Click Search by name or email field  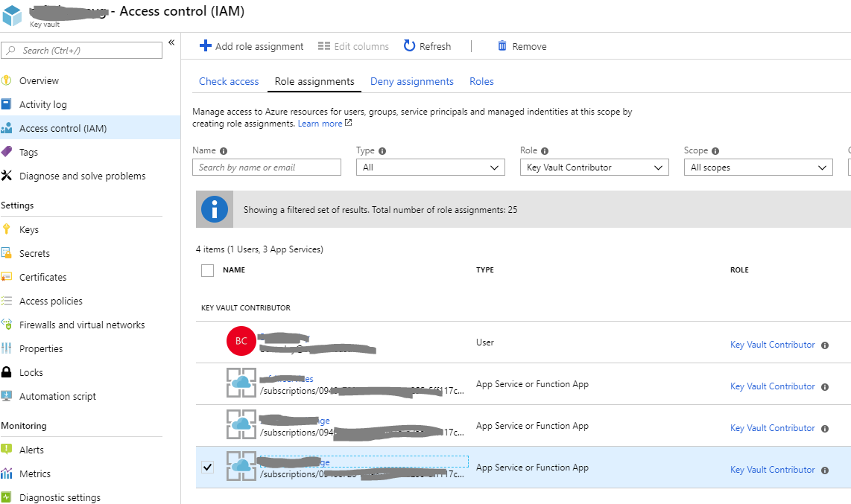pos(267,168)
